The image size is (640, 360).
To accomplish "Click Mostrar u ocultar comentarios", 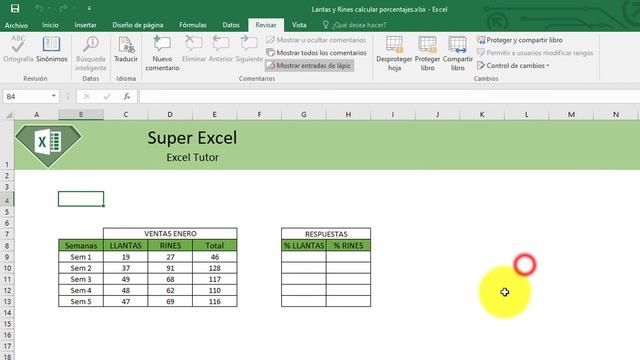I will (x=316, y=40).
